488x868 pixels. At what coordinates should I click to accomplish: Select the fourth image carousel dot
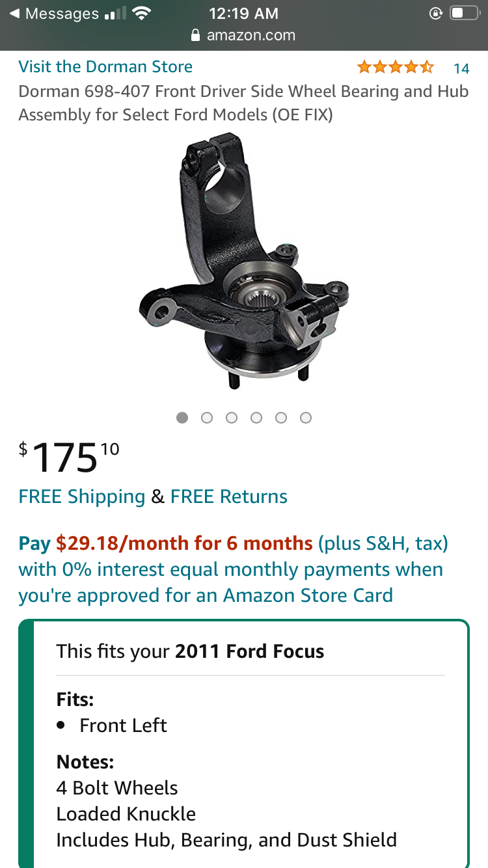coord(256,418)
